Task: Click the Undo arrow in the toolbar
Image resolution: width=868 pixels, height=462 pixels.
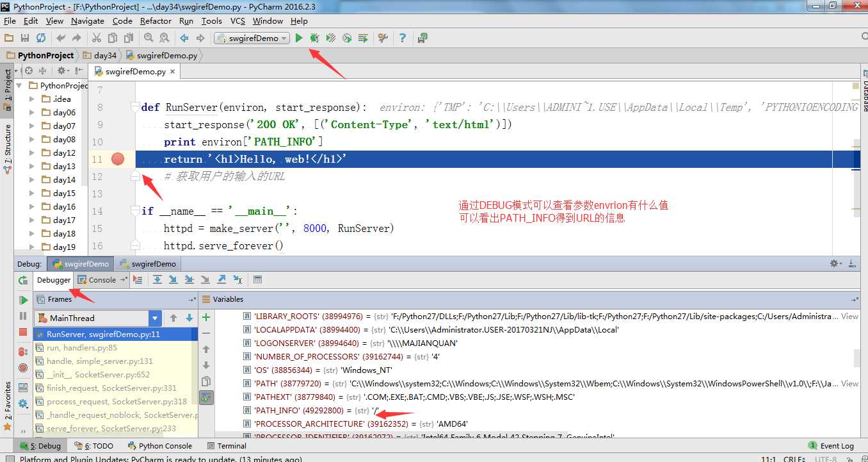Action: [x=61, y=38]
